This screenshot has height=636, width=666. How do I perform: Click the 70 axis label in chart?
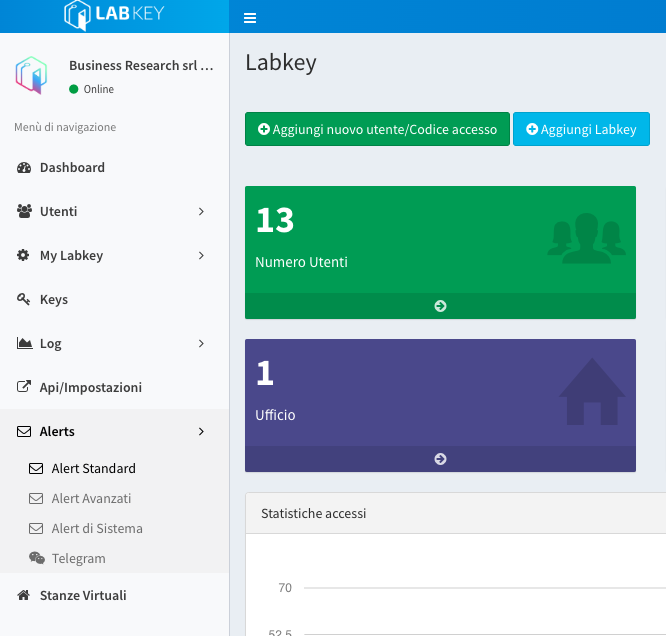pyautogui.click(x=285, y=588)
